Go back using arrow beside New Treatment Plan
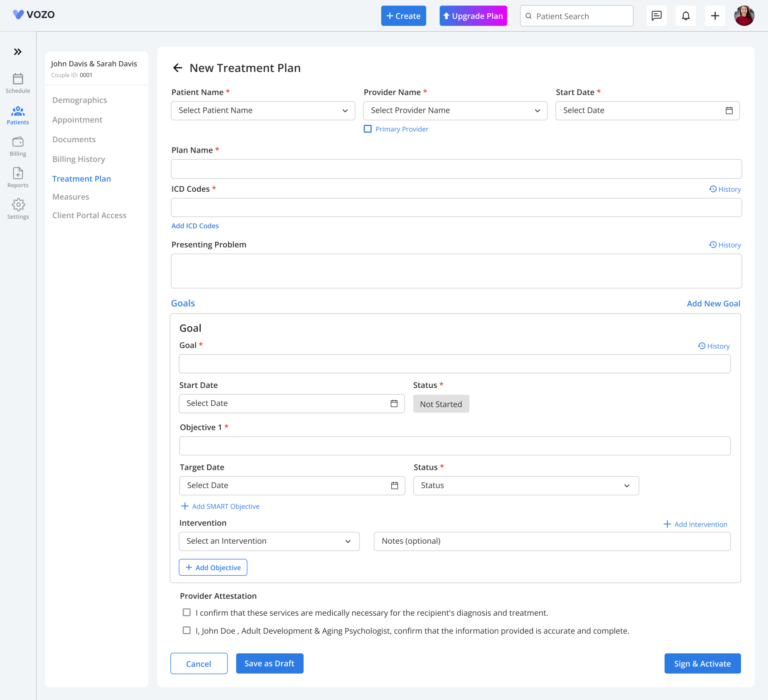 [178, 68]
